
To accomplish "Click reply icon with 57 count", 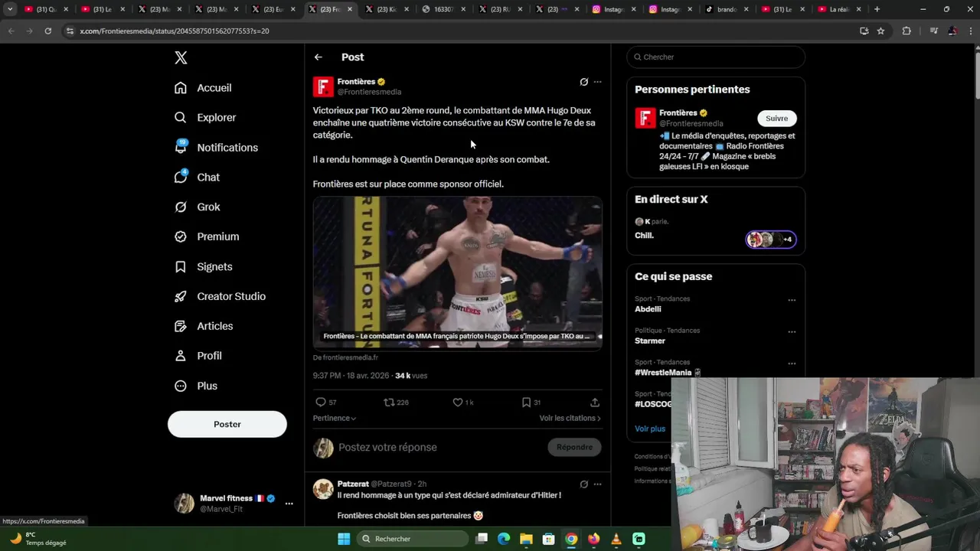I will (x=321, y=403).
